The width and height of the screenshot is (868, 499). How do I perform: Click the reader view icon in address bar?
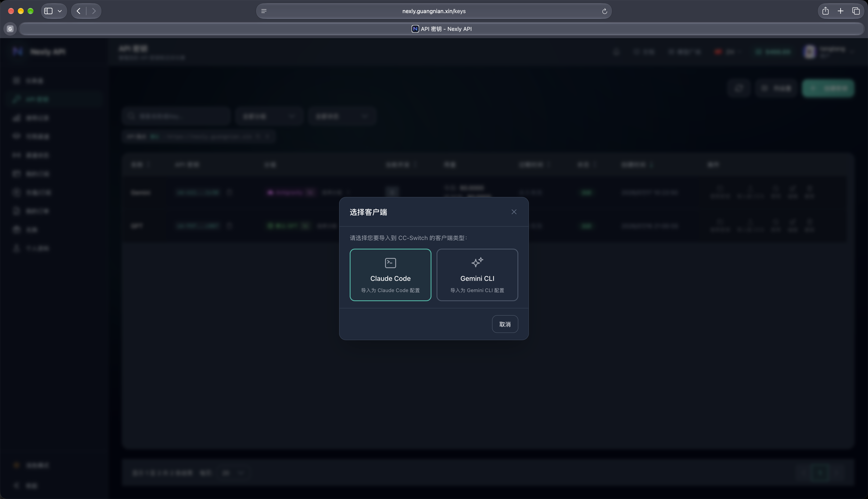point(264,11)
